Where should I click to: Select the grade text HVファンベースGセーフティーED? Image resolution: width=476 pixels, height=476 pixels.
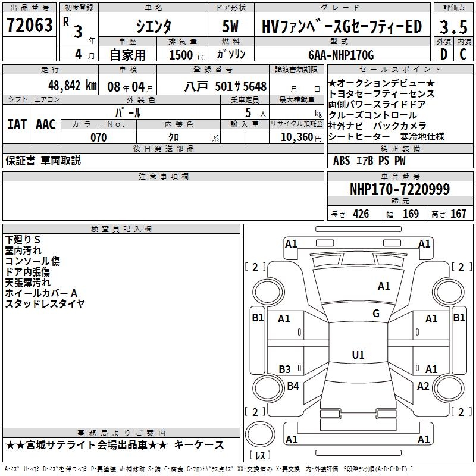pyautogui.click(x=342, y=26)
